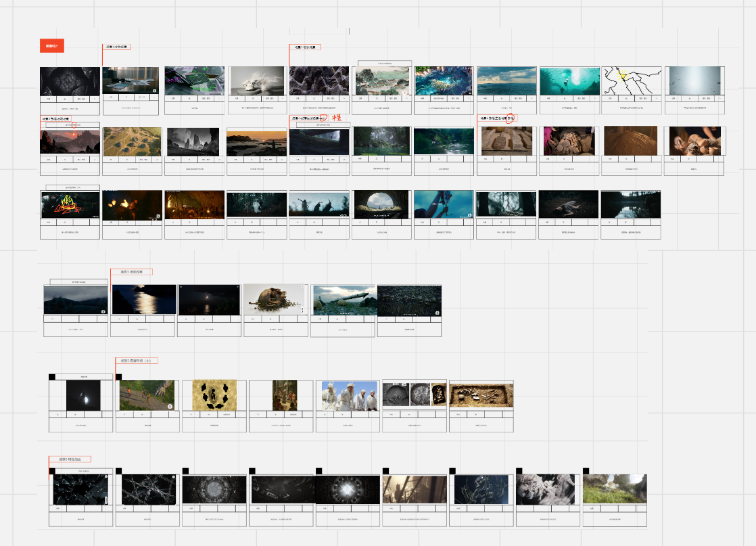Select the body lying on forest floor image

(x=569, y=204)
